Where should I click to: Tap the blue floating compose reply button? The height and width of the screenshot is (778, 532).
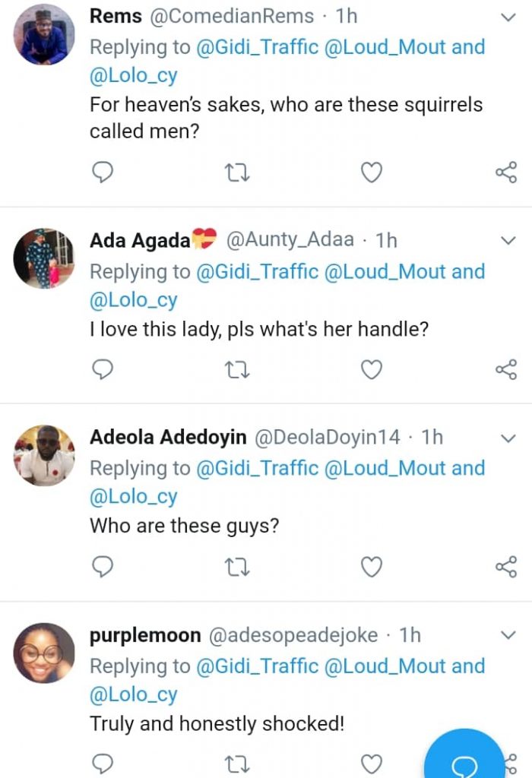tap(465, 760)
